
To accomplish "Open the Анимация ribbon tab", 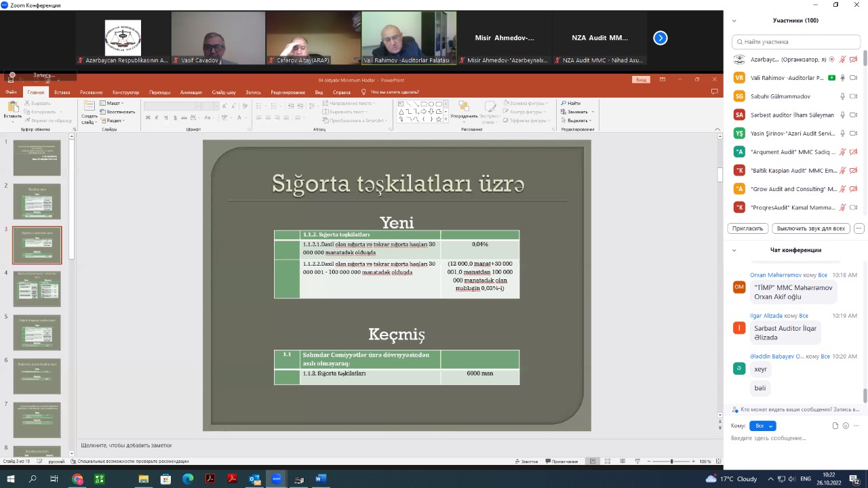I will pyautogui.click(x=191, y=92).
